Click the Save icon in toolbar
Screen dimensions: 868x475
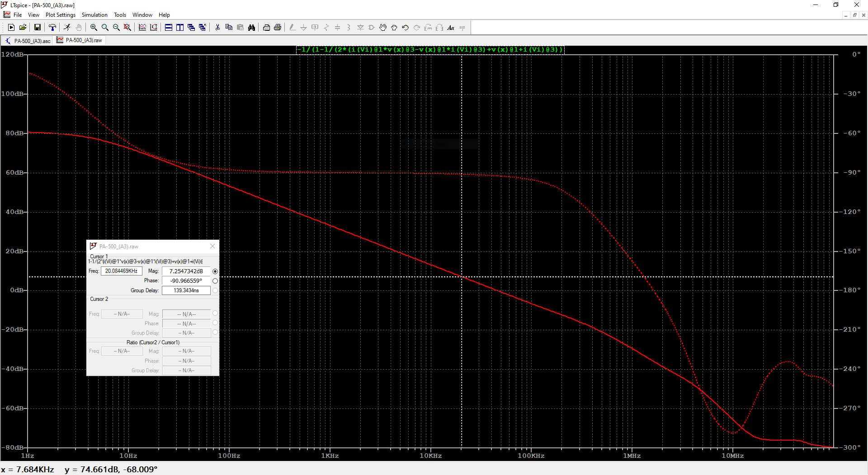click(38, 28)
